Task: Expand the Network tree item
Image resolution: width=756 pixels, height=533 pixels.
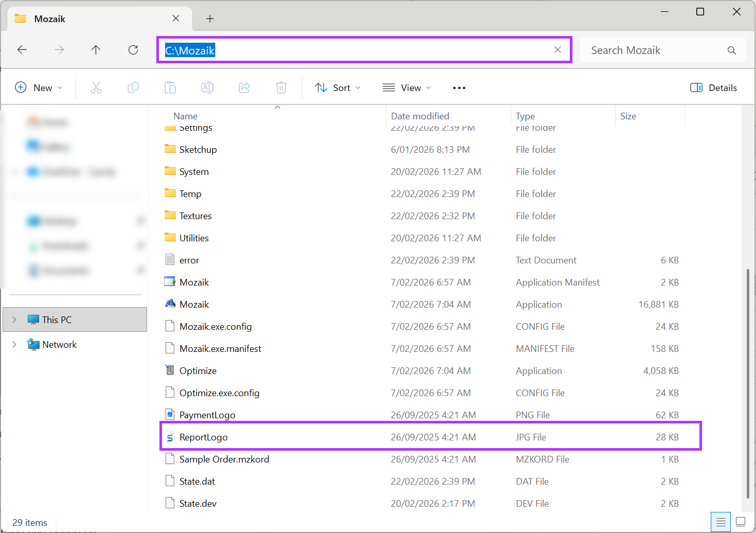Action: pos(14,344)
